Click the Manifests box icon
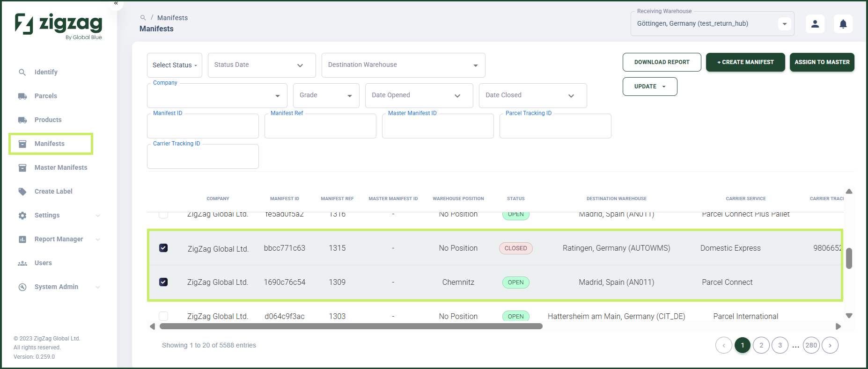The height and width of the screenshot is (369, 868). click(x=22, y=144)
